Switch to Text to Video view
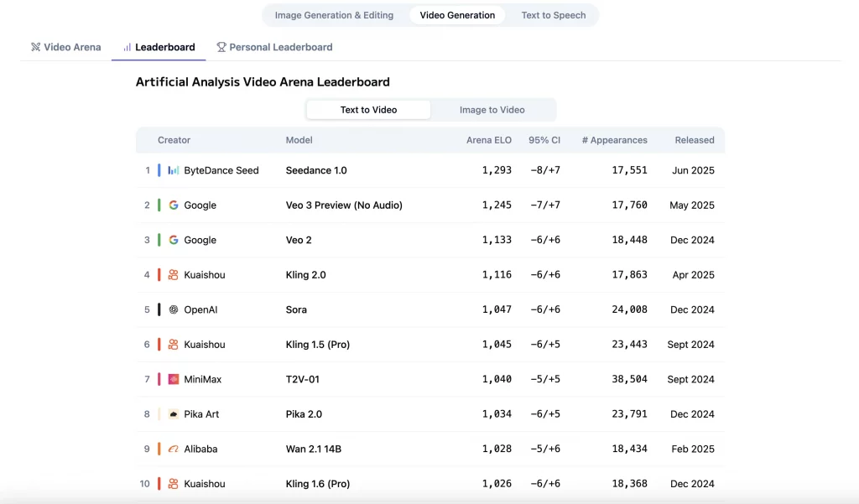 point(368,110)
